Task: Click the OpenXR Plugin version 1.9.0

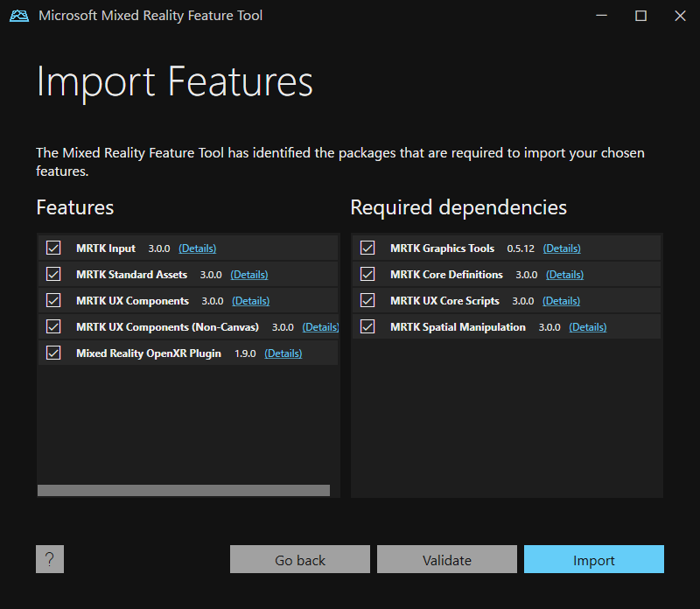Action: point(245,353)
